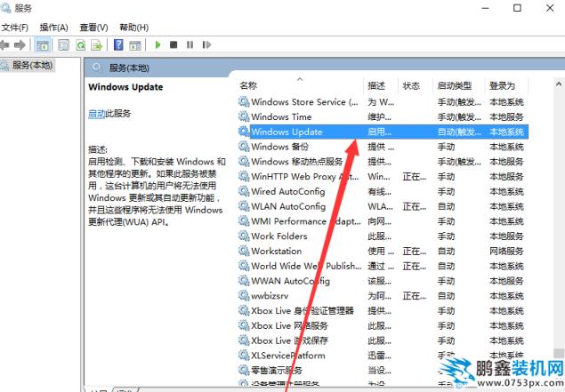Select the Xbox Live 身份验证管理器 service

383,310
